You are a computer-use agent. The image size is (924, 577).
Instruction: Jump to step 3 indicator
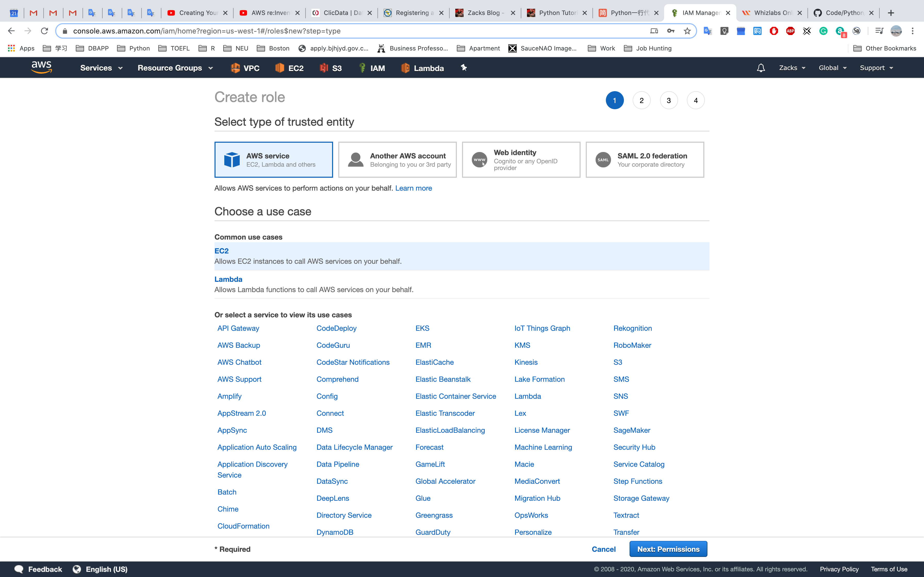pyautogui.click(x=668, y=100)
